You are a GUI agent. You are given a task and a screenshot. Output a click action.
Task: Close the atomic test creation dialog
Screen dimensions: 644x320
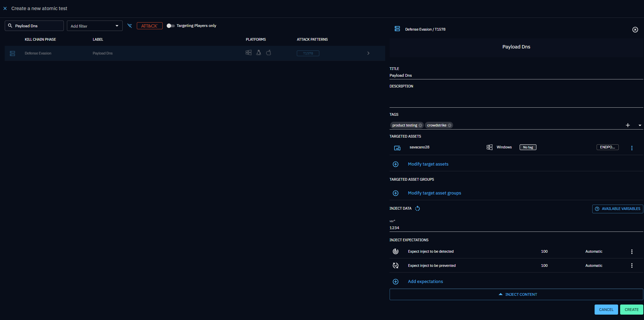click(x=5, y=8)
